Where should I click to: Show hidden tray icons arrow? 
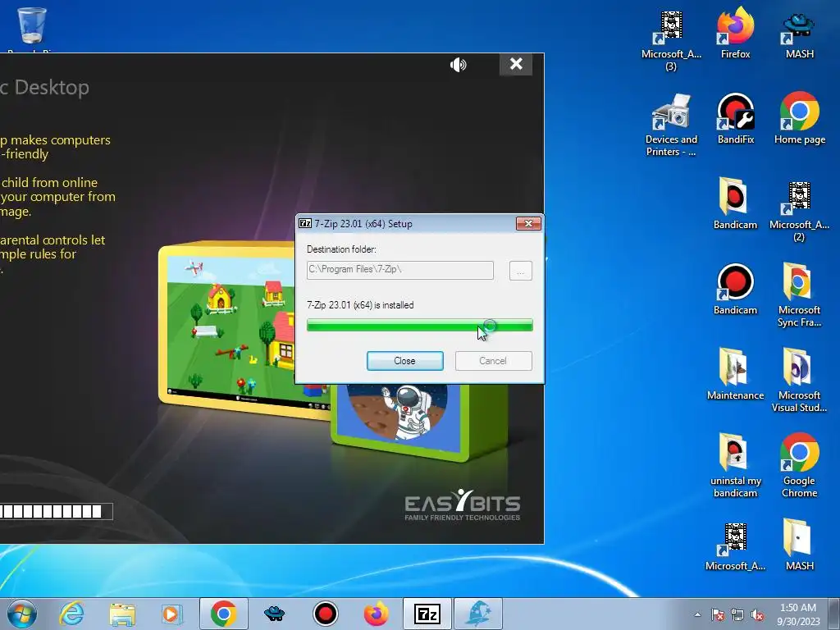tap(697, 615)
